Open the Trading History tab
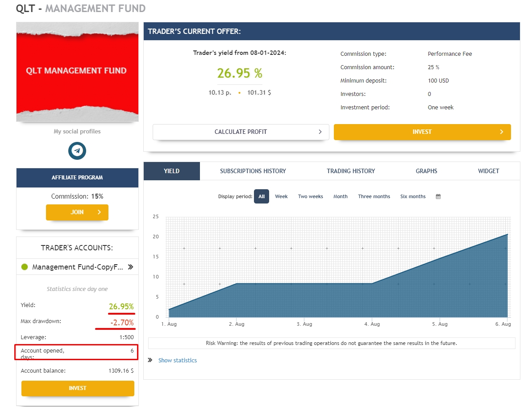Screen dimensions: 532x407 [351, 171]
